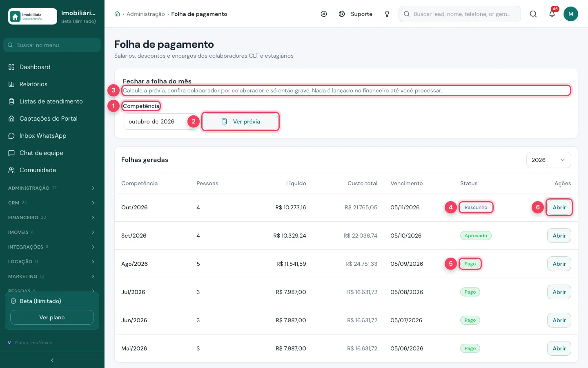Click the home icon in breadcrumb
Screen dimensions: 588x368
coord(117,14)
